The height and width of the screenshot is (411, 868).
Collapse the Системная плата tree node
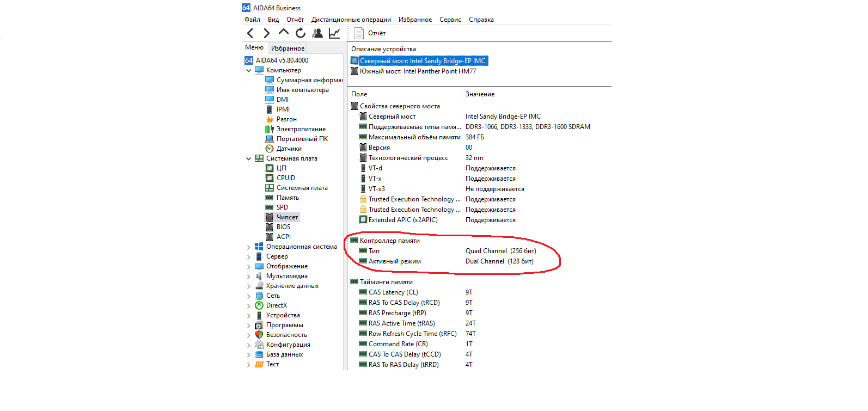249,158
